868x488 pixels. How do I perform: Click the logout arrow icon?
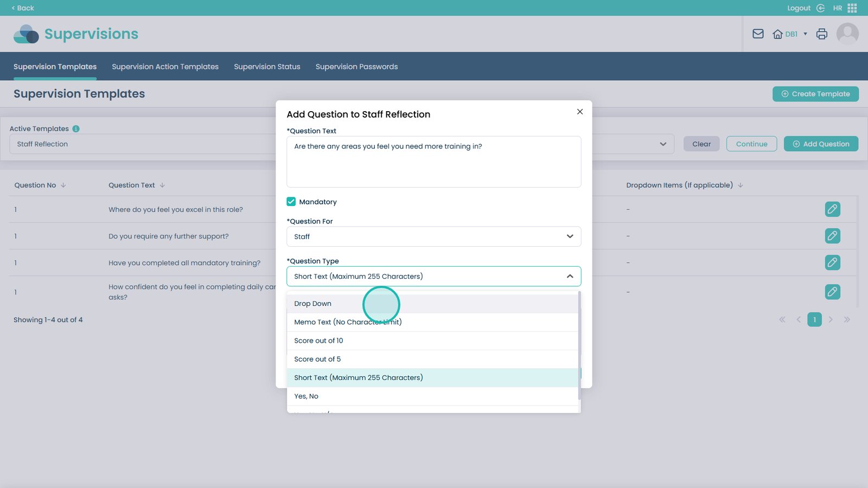pos(820,8)
